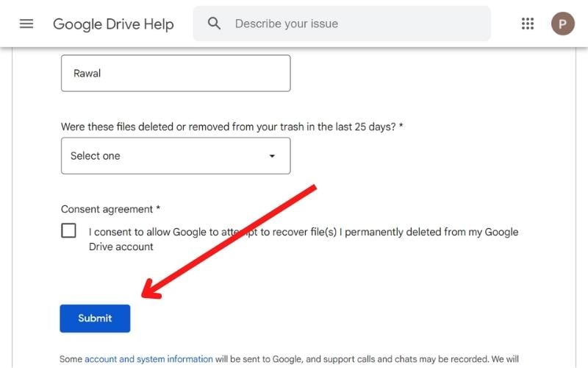Screen dimensions: 588x368
Task: Focus the Describe your issue search field
Action: pyautogui.click(x=342, y=24)
